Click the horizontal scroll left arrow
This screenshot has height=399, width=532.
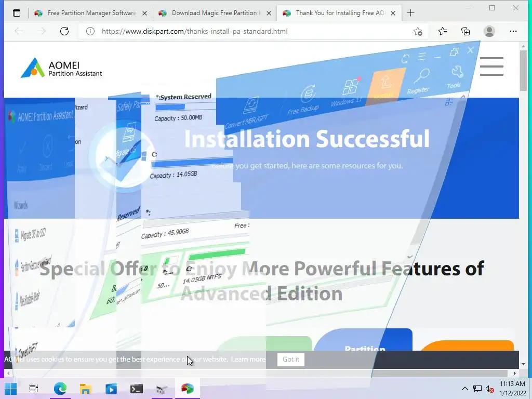tap(8, 373)
